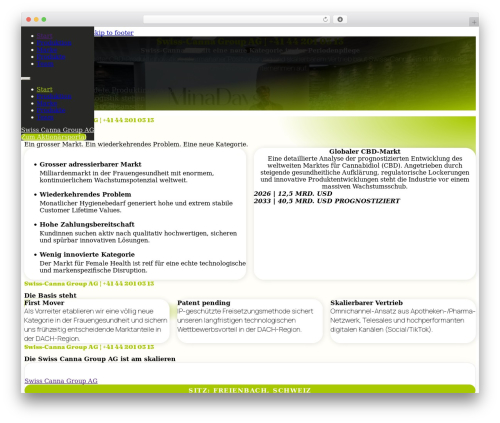Click the 'Skalierbarer Vertrieb' card title

367,303
